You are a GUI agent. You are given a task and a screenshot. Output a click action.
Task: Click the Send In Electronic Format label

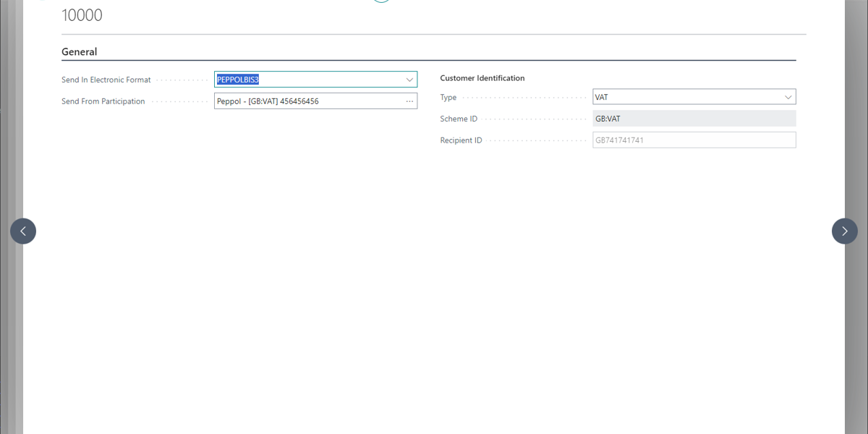click(106, 80)
